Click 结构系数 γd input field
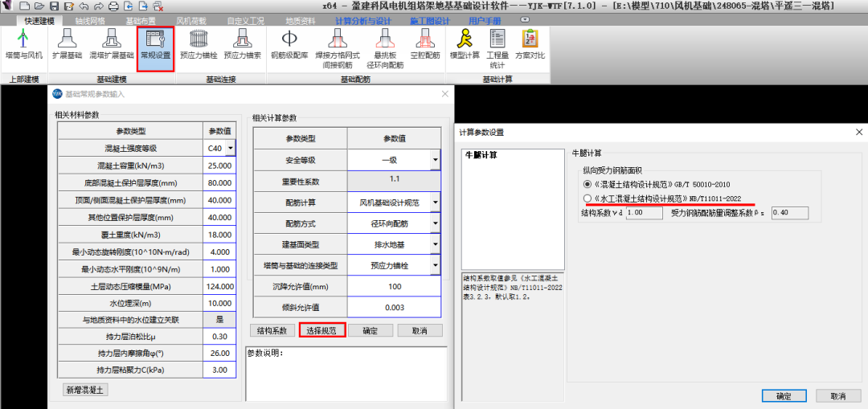 645,212
